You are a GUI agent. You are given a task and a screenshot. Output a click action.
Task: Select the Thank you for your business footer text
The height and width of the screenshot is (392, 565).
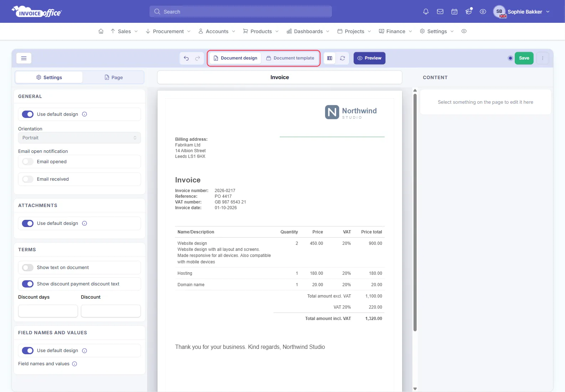(250, 347)
